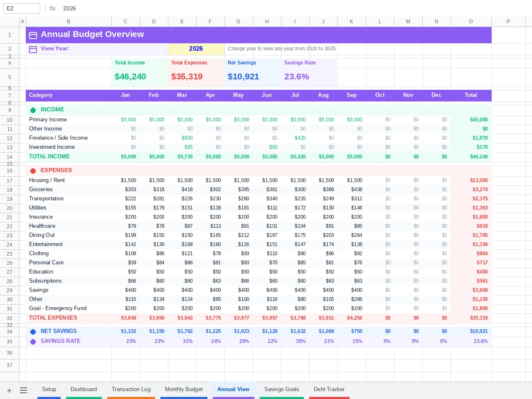
Task: Open the Savings Goals tab
Action: click(281, 389)
